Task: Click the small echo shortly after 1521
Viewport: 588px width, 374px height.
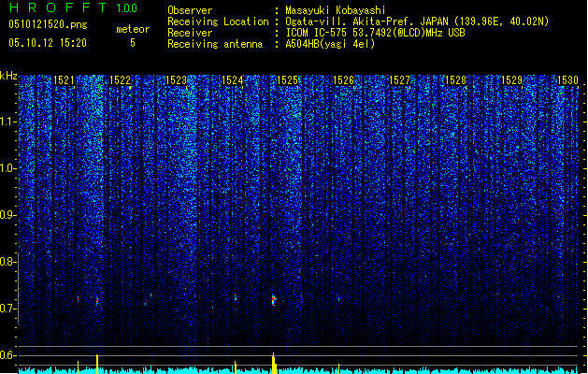Action: (78, 299)
